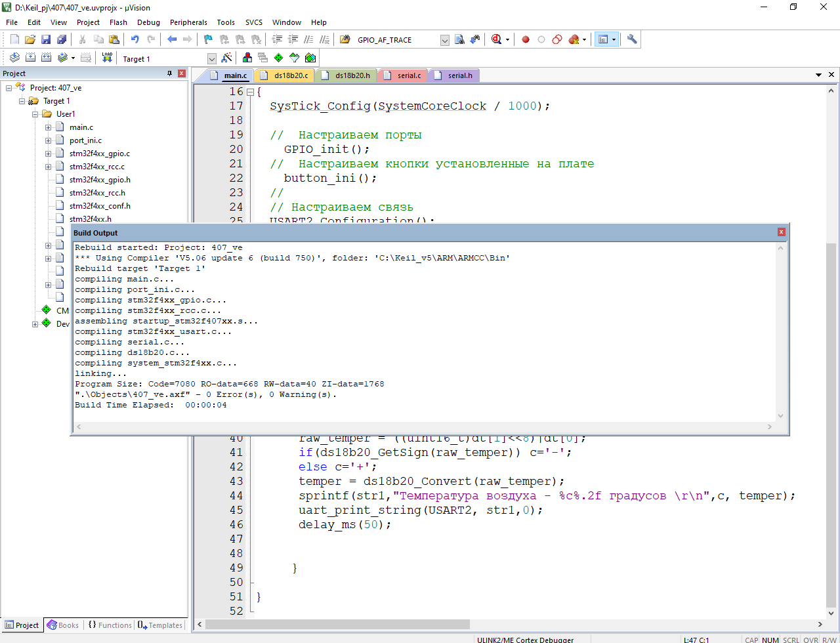Create a new file with New icon

point(14,39)
